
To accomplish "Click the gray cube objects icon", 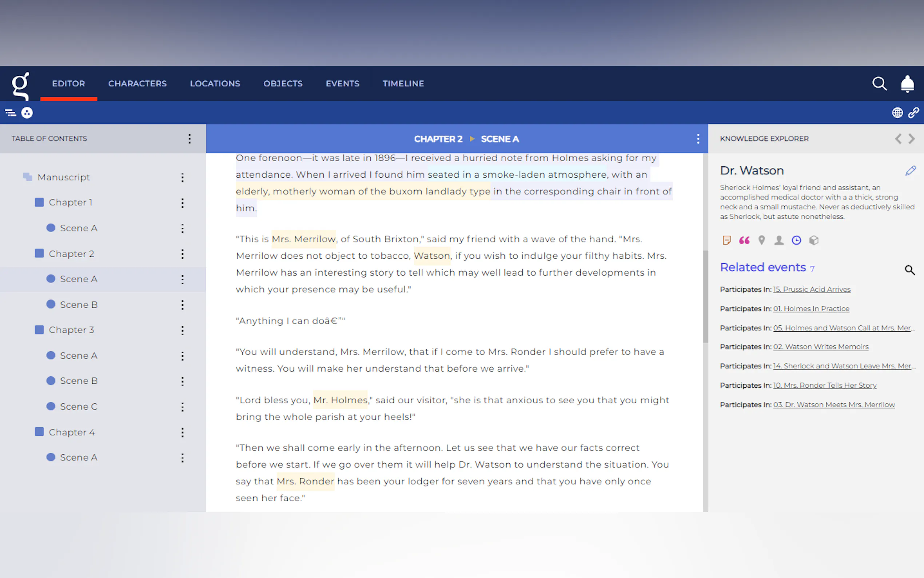I will point(814,240).
